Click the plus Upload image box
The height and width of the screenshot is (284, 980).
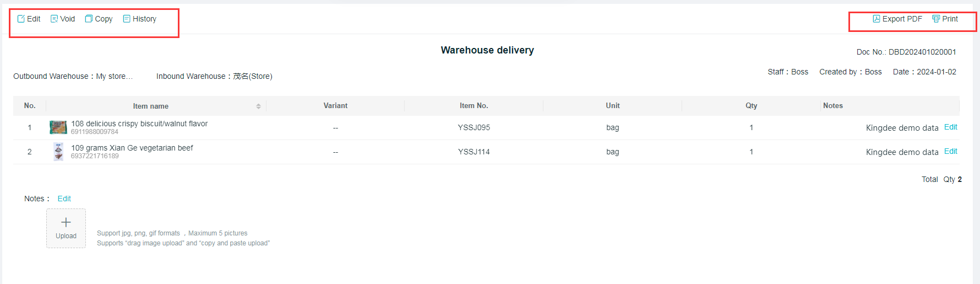coord(66,228)
